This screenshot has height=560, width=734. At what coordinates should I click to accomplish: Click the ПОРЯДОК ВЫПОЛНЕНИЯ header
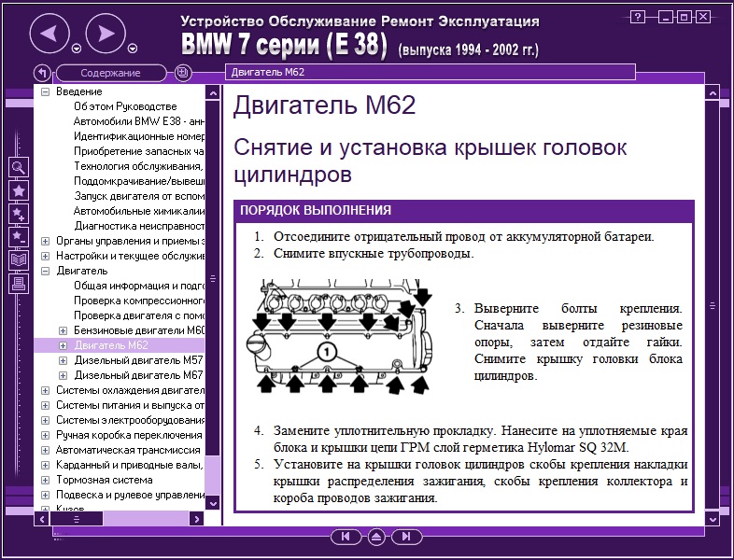click(x=464, y=210)
